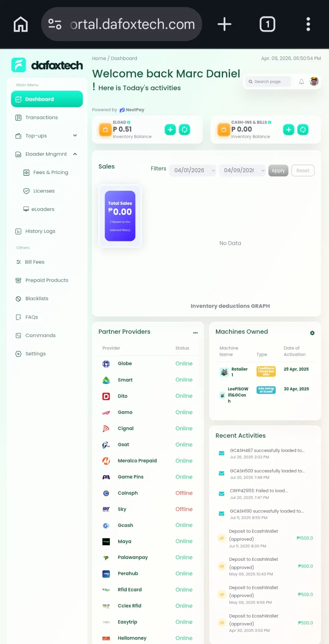Reset the sales filters
The image size is (329, 644).
pyautogui.click(x=303, y=170)
